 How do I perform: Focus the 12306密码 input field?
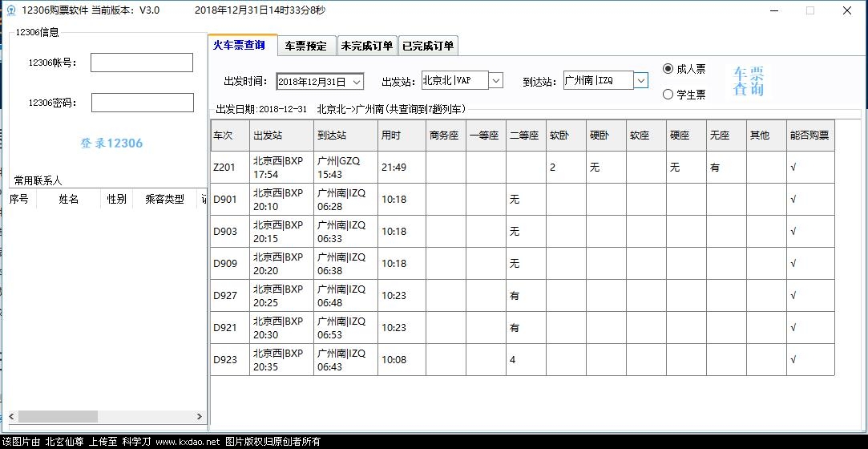coord(143,103)
